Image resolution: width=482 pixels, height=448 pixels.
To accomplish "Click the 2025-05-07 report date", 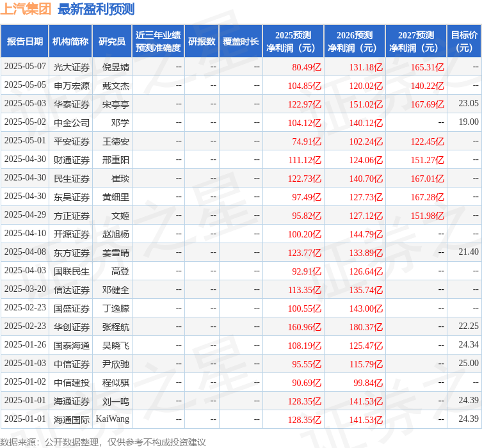I will [25, 67].
